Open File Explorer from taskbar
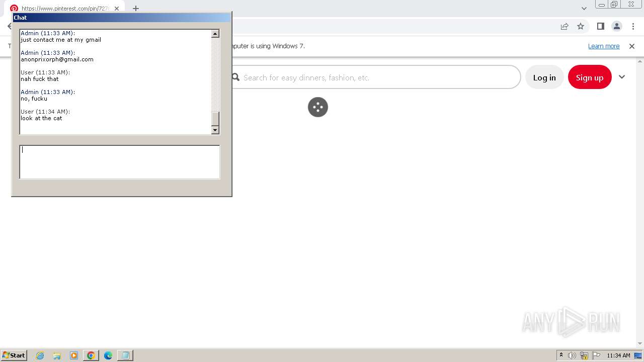Screen dimensions: 644x362 point(57,355)
